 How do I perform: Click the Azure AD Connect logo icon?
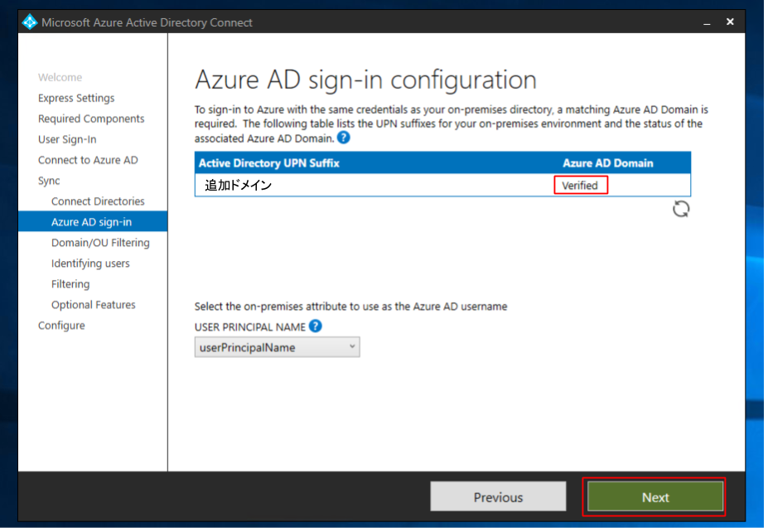[30, 22]
